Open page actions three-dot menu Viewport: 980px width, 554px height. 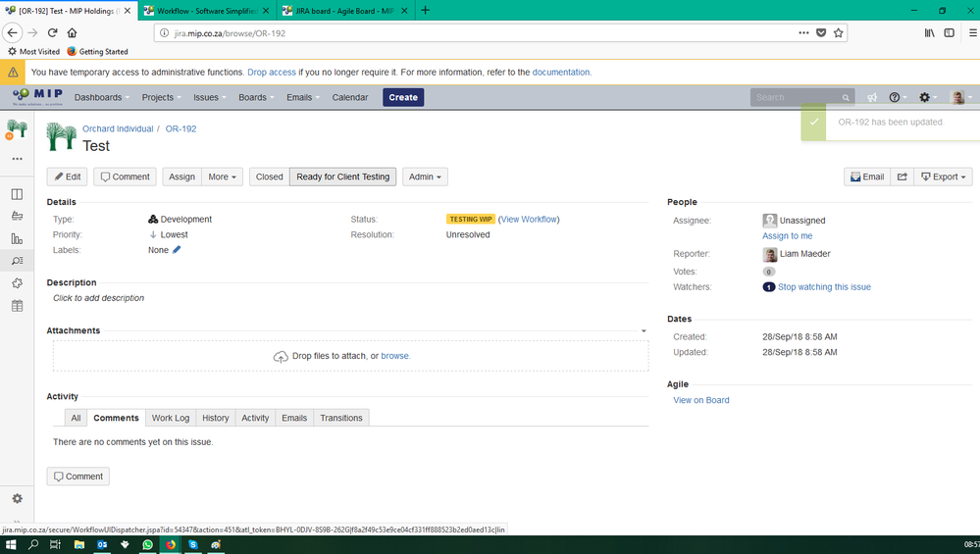pyautogui.click(x=803, y=33)
